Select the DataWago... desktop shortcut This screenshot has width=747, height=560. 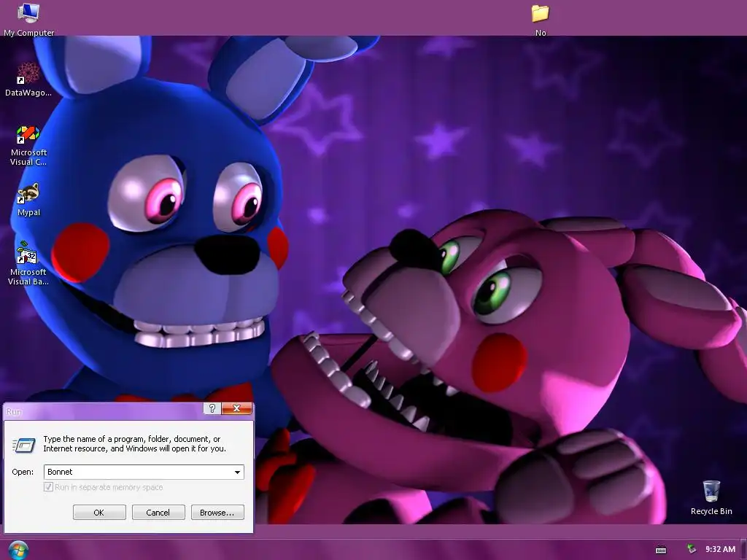pyautogui.click(x=28, y=79)
